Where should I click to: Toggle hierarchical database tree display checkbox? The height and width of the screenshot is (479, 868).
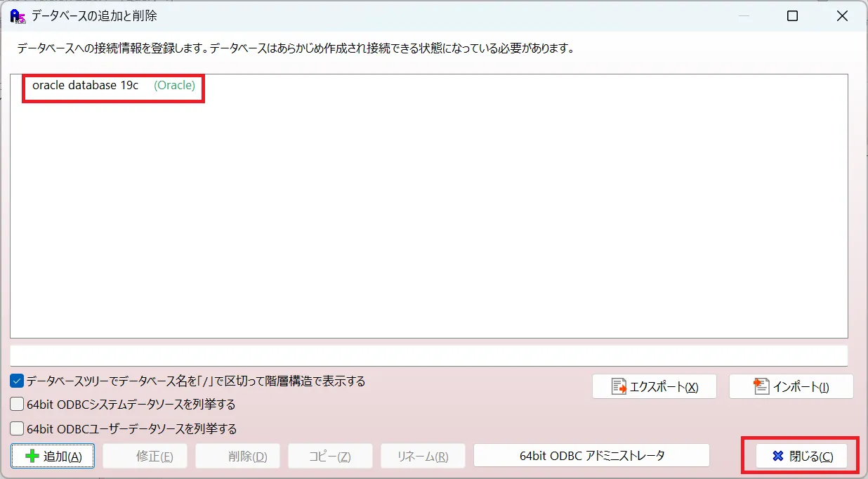click(17, 381)
